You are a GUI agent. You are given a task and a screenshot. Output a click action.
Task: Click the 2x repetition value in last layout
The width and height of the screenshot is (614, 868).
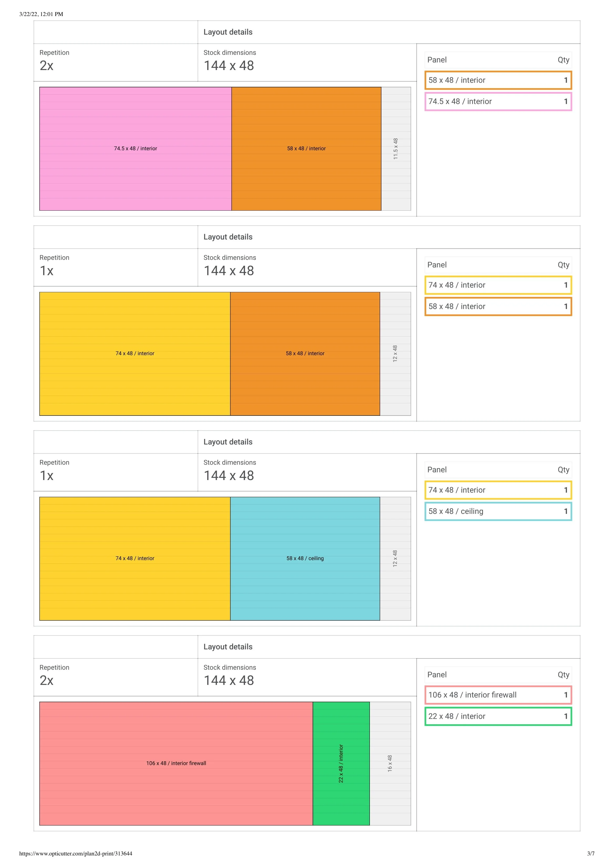pos(46,680)
